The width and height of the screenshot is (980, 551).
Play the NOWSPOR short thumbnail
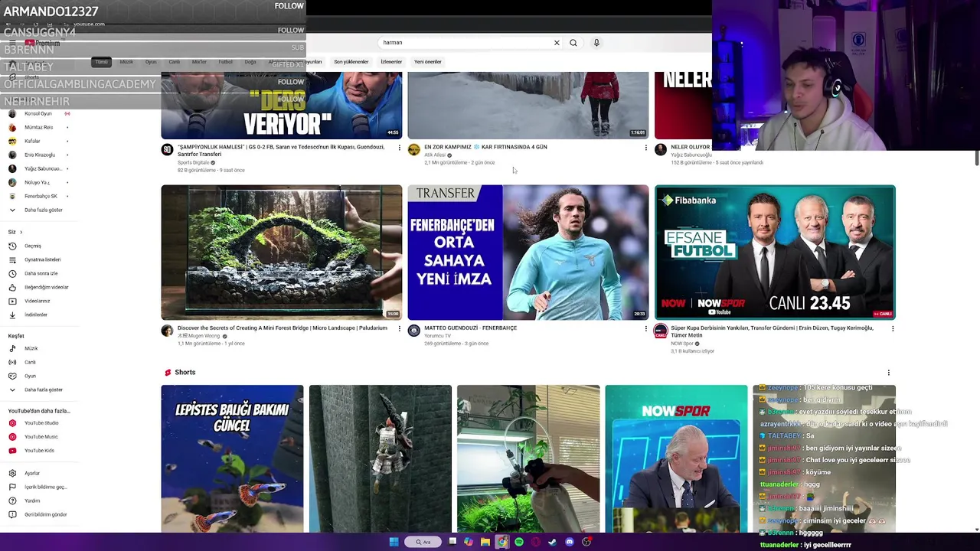pyautogui.click(x=676, y=458)
